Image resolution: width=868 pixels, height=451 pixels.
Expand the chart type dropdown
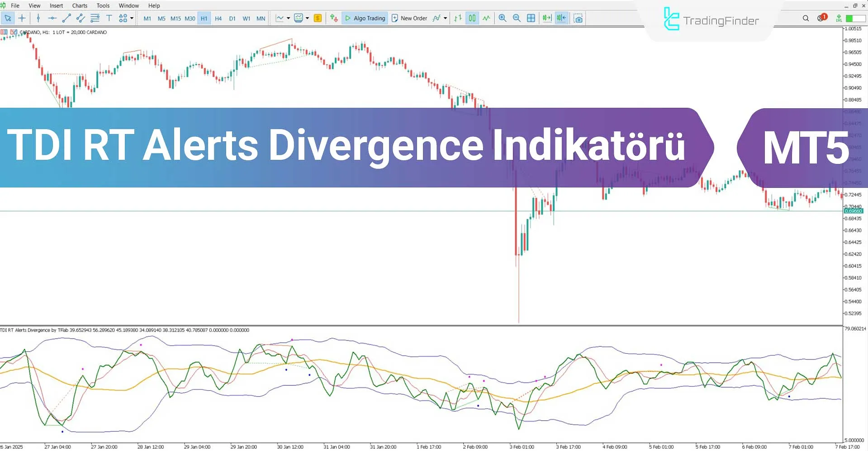point(289,18)
